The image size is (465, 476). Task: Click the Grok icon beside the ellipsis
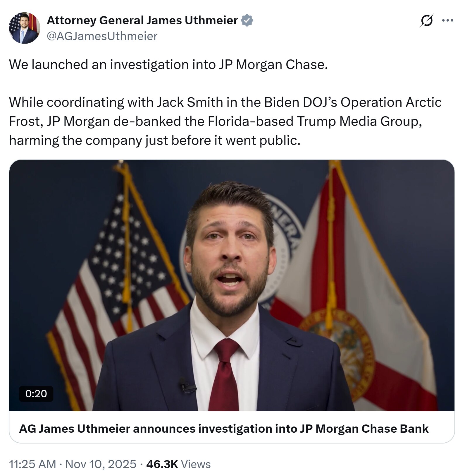click(426, 21)
